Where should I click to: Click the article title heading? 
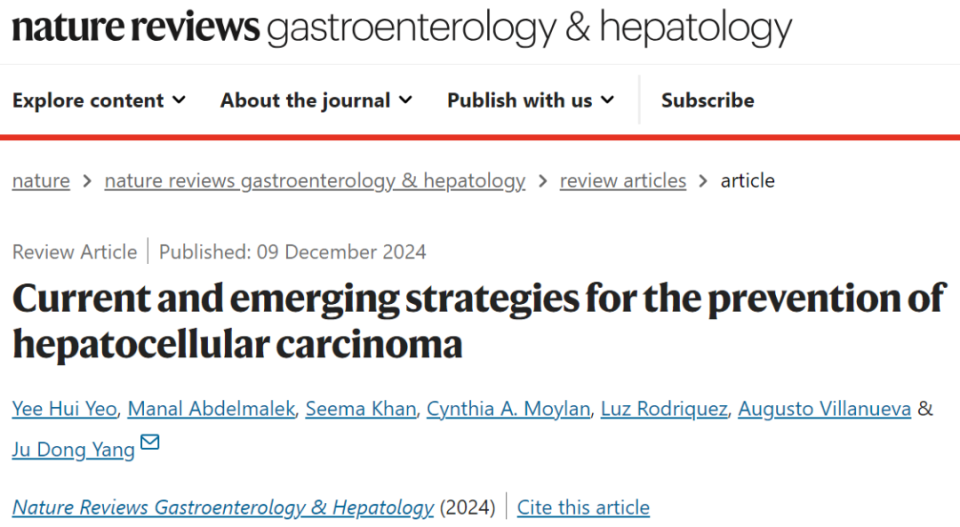pos(478,320)
